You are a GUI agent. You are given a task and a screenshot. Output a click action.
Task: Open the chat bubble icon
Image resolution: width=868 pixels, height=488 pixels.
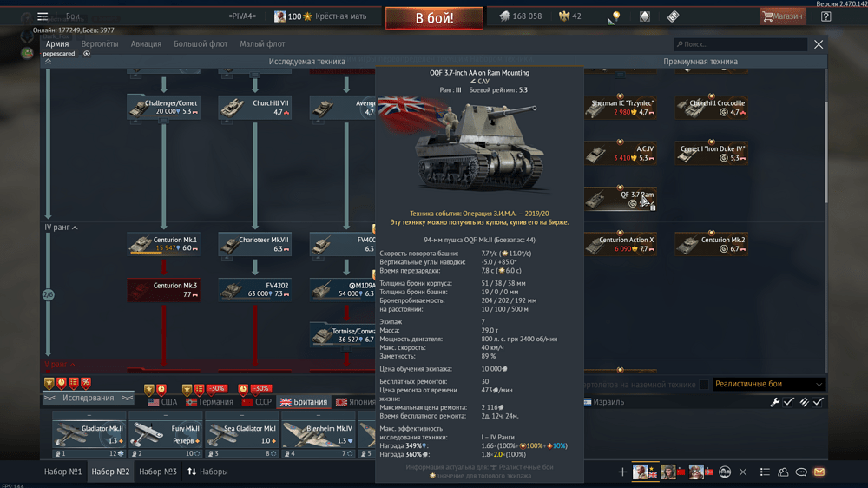pyautogui.click(x=801, y=472)
